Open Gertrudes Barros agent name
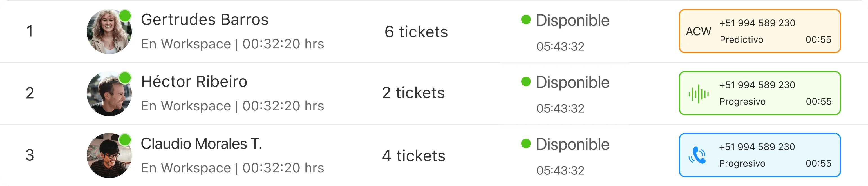 (205, 19)
